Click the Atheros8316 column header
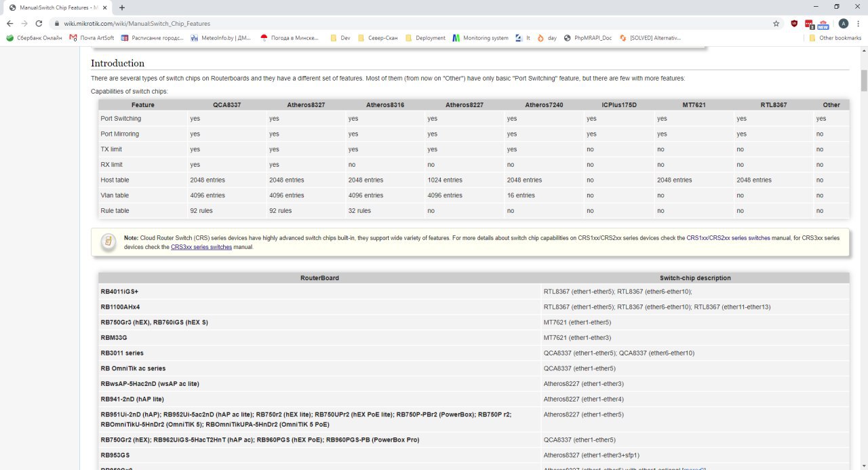Viewport: 868px width, 470px height. click(385, 105)
